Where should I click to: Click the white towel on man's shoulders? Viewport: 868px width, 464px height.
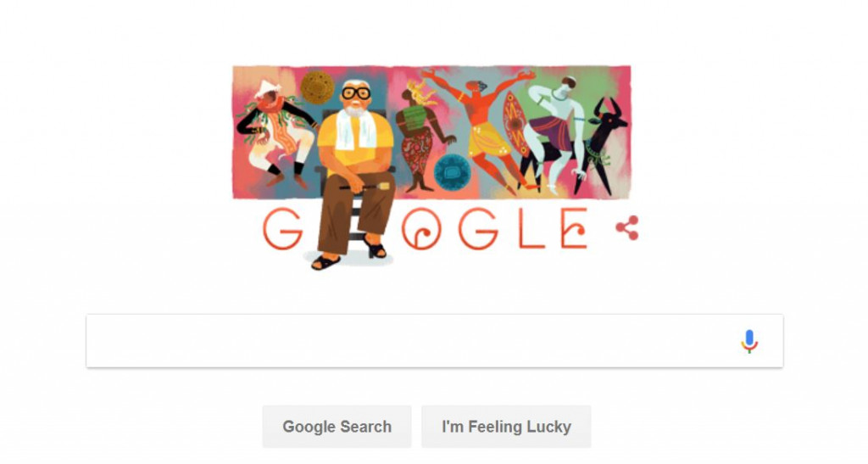(354, 131)
